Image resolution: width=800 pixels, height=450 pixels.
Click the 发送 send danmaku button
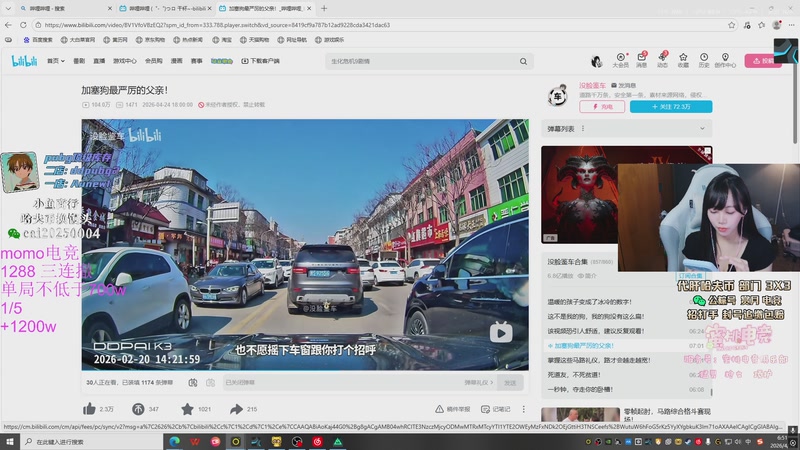pyautogui.click(x=510, y=383)
